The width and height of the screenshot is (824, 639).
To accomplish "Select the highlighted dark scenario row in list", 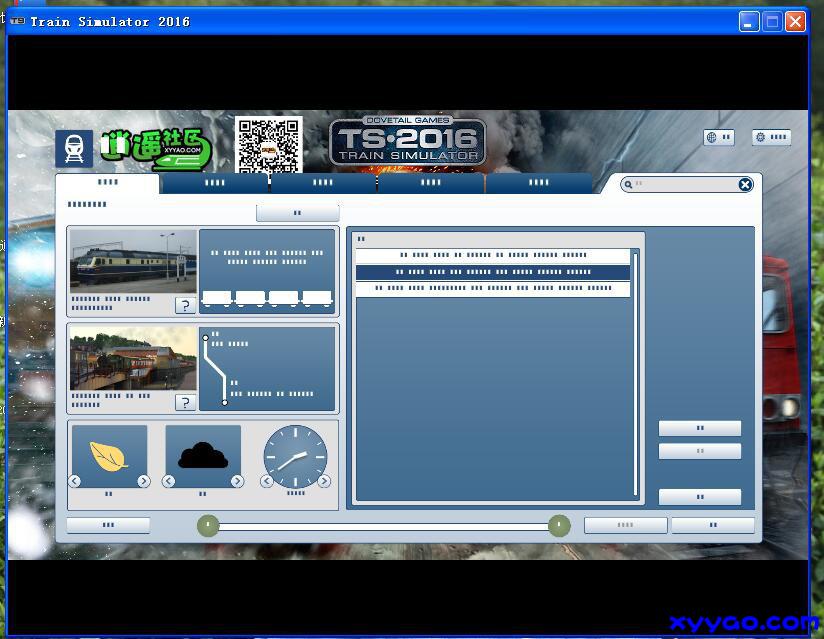I will coord(493,272).
